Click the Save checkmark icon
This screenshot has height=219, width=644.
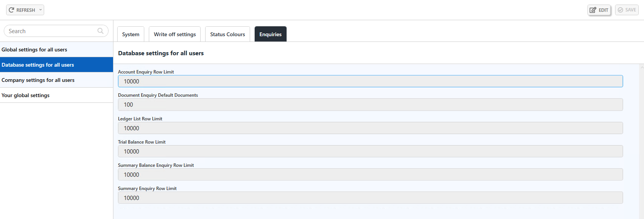[x=620, y=10]
